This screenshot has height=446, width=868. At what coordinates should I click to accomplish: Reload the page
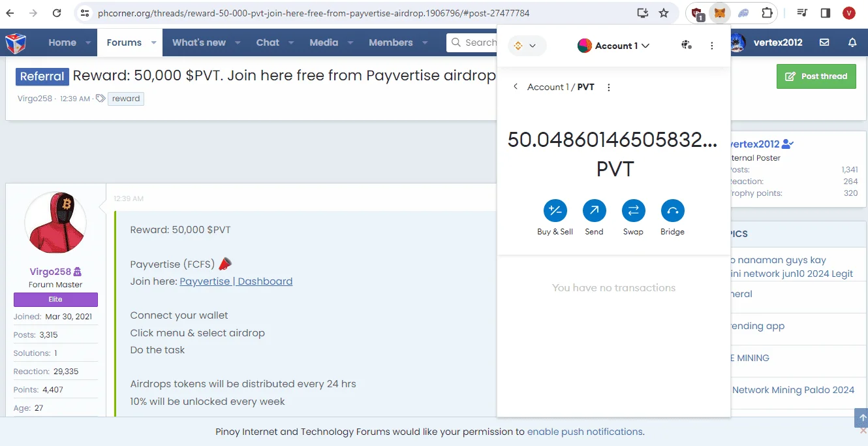[x=57, y=13]
